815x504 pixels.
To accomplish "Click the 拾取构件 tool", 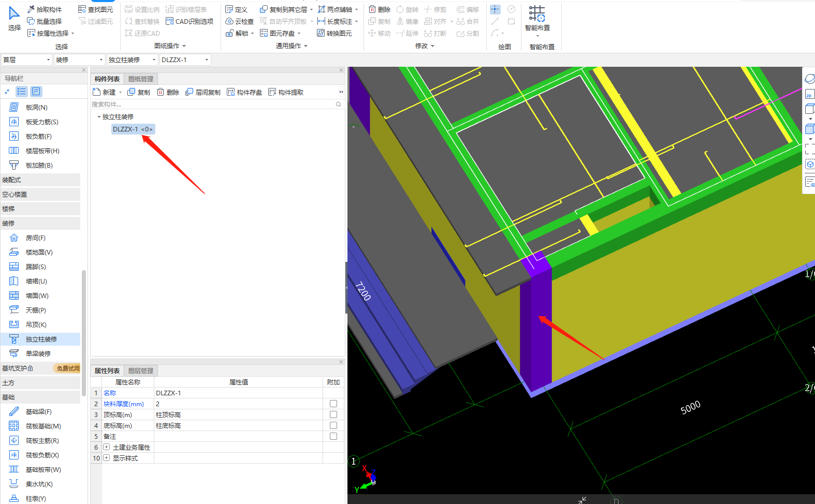I will (x=45, y=9).
